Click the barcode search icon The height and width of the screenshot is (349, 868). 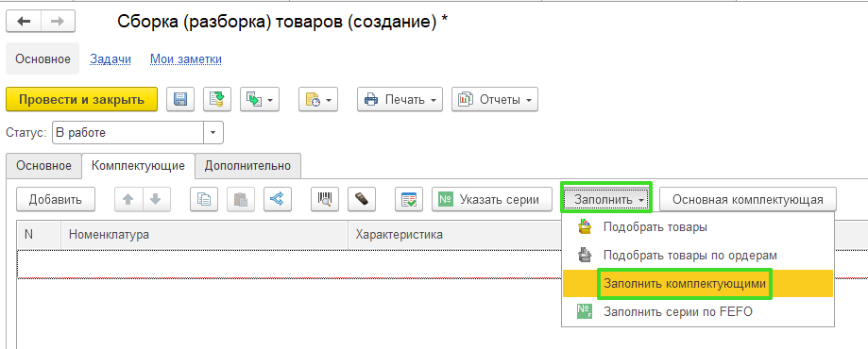(x=324, y=200)
